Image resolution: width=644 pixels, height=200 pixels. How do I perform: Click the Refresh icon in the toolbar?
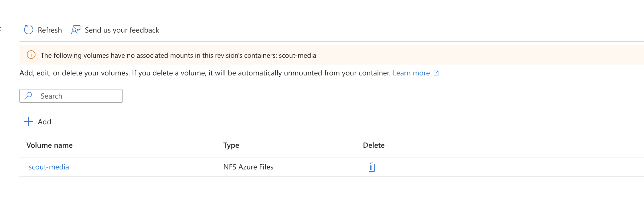(x=28, y=30)
